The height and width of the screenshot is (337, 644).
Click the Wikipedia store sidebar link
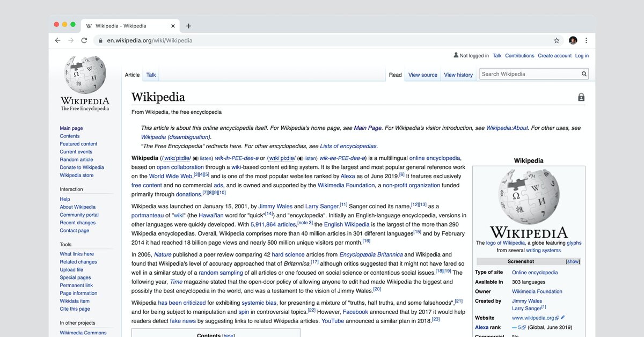(x=76, y=175)
